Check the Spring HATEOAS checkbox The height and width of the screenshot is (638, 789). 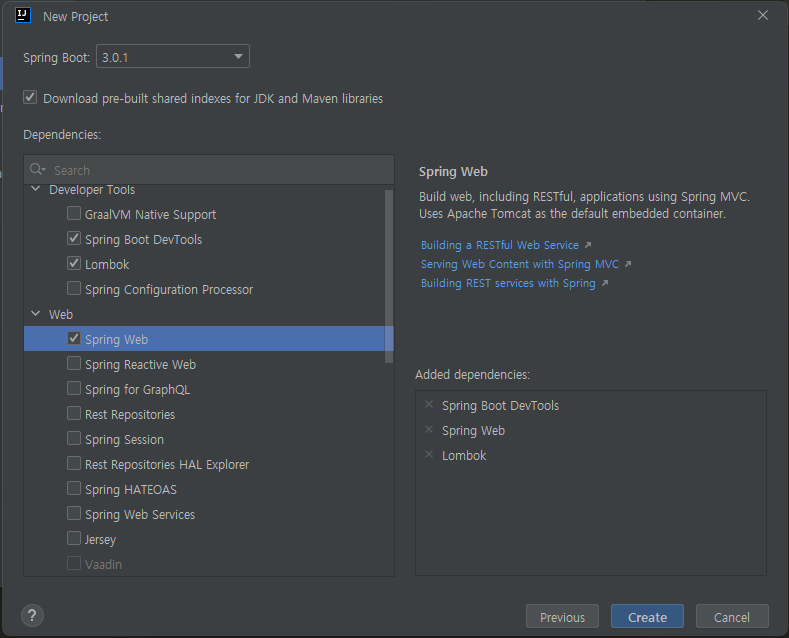point(74,488)
